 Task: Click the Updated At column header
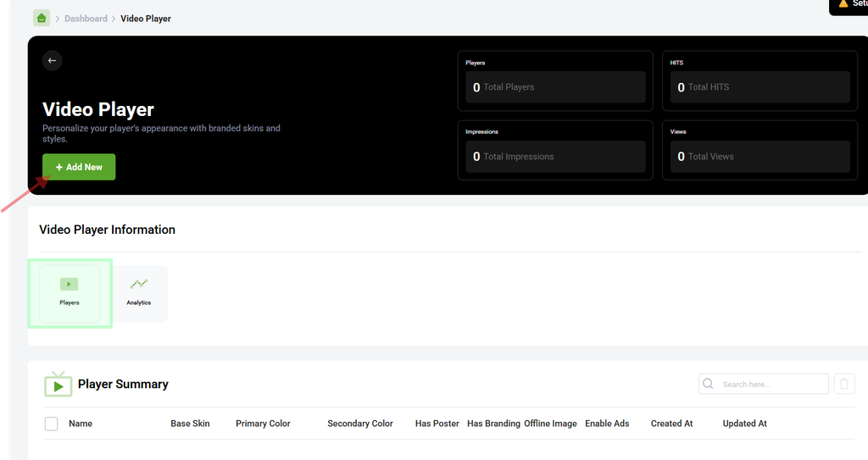[x=744, y=424]
